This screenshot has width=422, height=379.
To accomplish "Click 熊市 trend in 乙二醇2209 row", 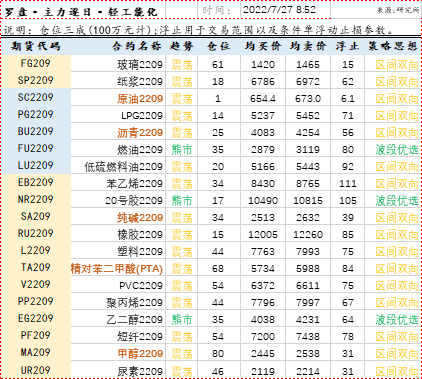I will pyautogui.click(x=182, y=320).
